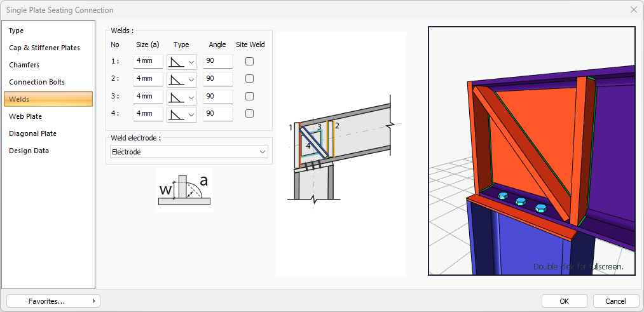This screenshot has width=644, height=312.
Task: Focus the Size field for weld 3
Action: click(x=148, y=96)
